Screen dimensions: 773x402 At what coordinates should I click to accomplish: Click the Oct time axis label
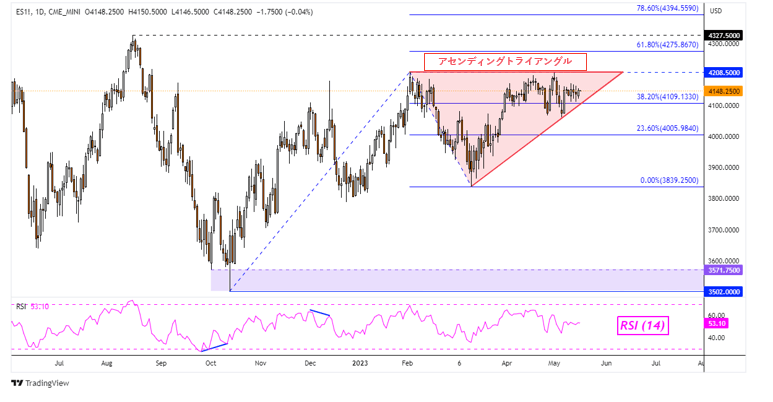coord(211,364)
